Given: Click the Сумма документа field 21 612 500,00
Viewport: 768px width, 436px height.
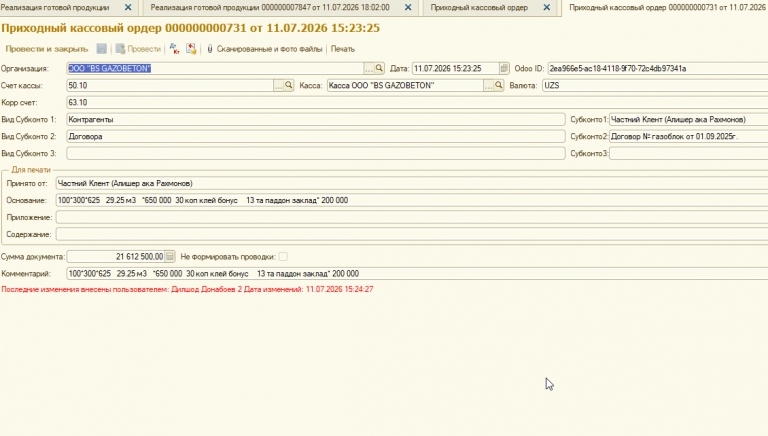Looking at the screenshot, I should point(116,257).
